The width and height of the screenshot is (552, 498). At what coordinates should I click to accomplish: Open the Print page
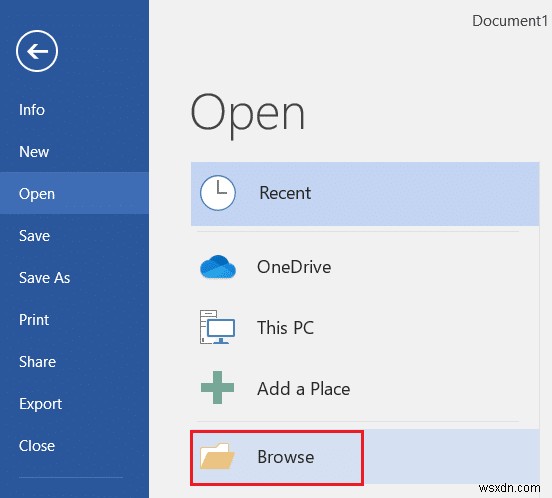point(74,320)
